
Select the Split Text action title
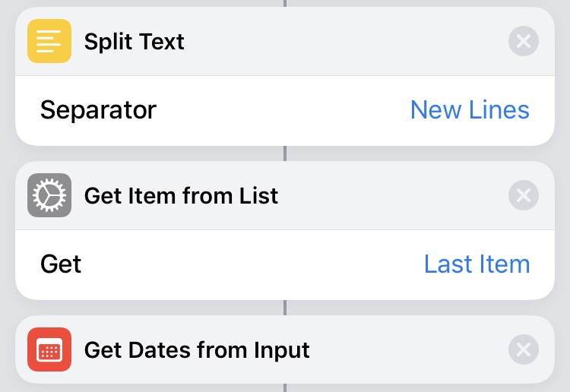tap(134, 42)
